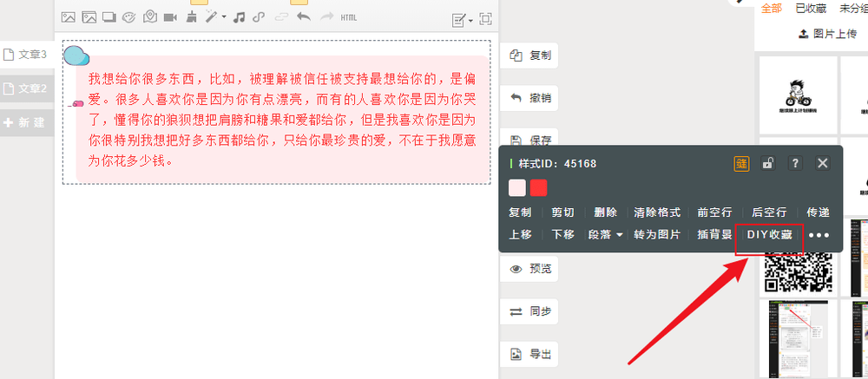Click 删除 in the style panel
The image size is (868, 379).
606,212
